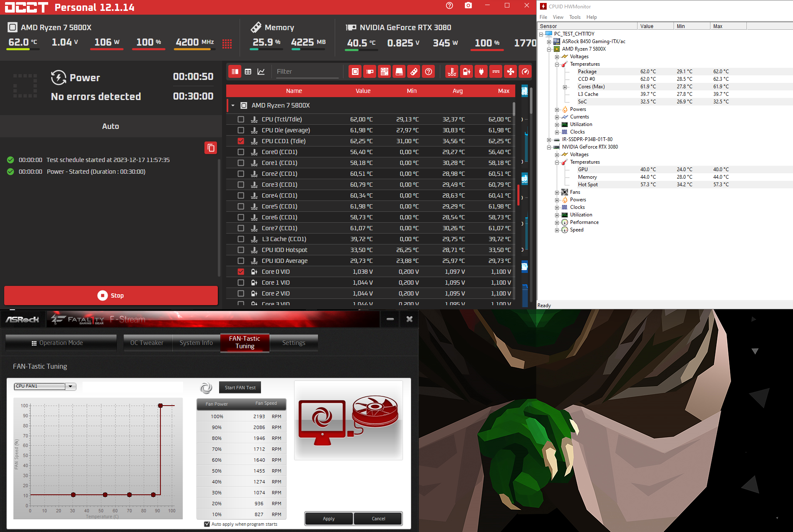Click the fan curve point at 30°C
The width and height of the screenshot is (793, 532).
(x=73, y=495)
